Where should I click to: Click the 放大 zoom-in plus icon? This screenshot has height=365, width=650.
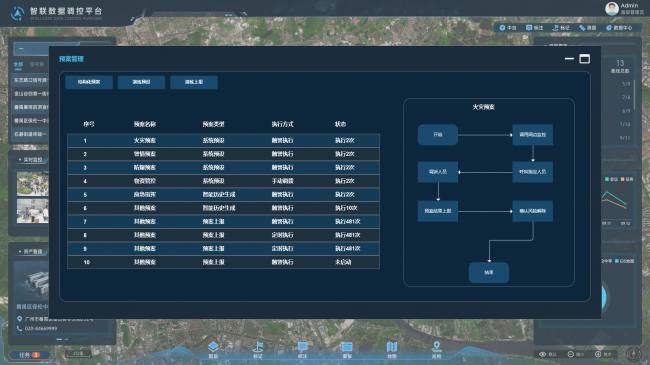click(598, 354)
